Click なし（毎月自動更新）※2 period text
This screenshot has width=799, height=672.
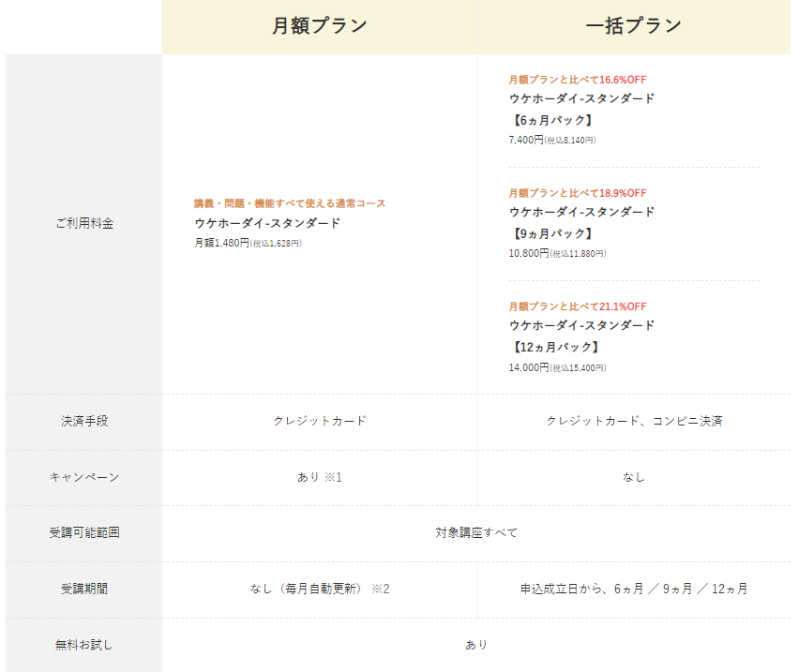(319, 589)
